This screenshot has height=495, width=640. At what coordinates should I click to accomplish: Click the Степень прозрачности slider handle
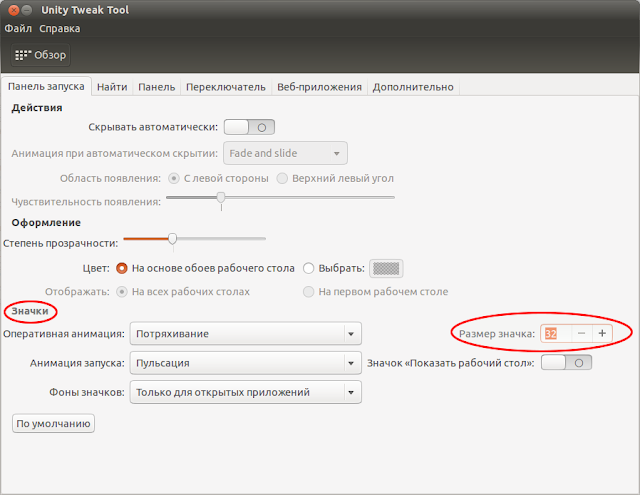173,238
